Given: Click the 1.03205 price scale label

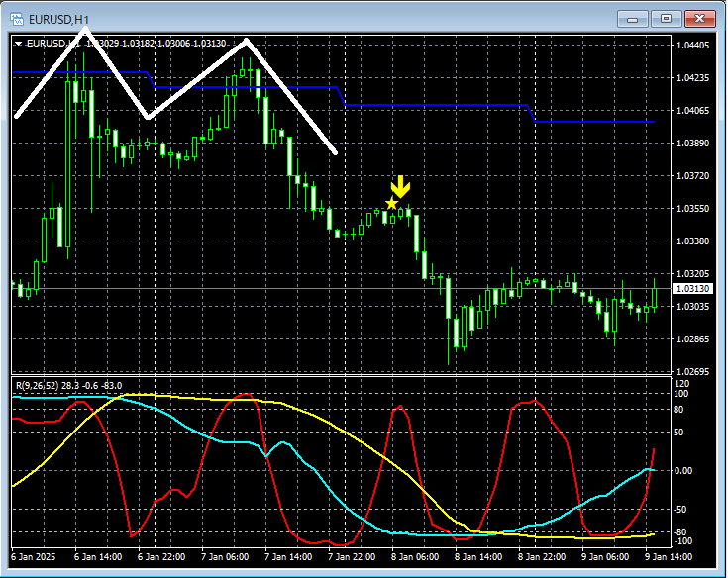Looking at the screenshot, I should (x=692, y=274).
